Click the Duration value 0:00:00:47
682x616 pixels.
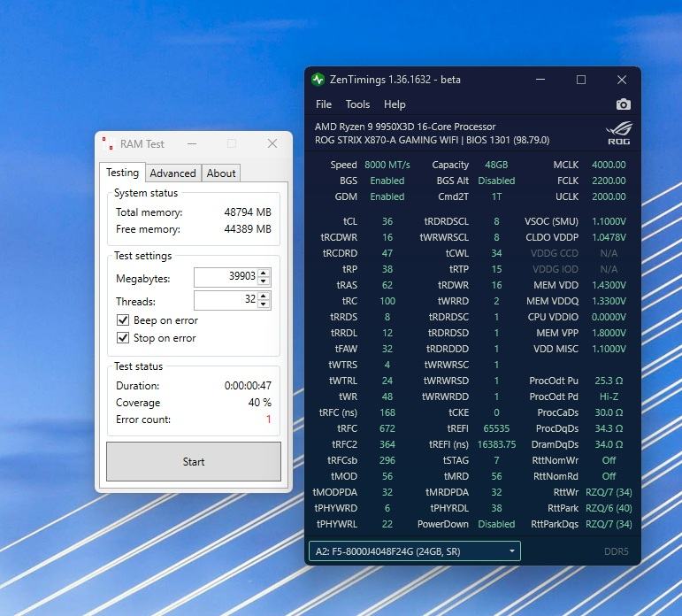click(x=248, y=386)
